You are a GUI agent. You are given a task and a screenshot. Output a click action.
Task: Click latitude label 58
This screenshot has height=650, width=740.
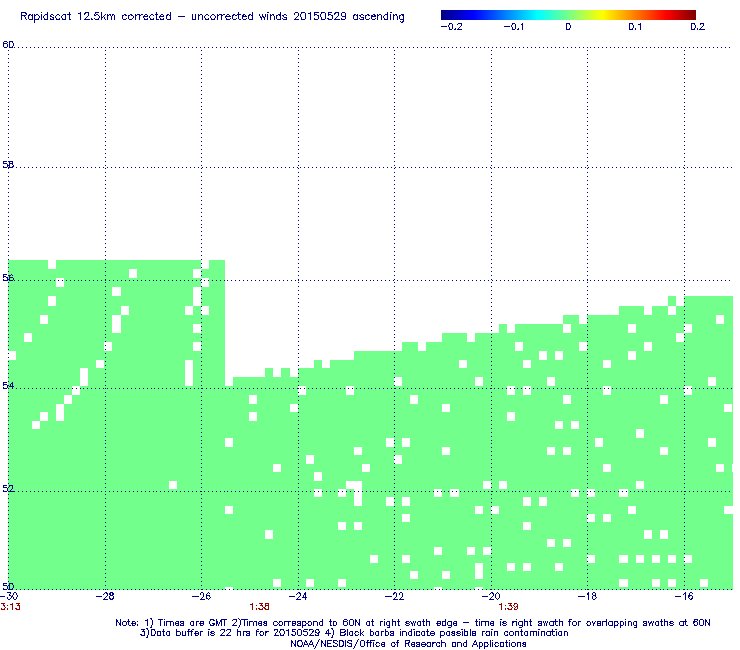pyautogui.click(x=8, y=165)
